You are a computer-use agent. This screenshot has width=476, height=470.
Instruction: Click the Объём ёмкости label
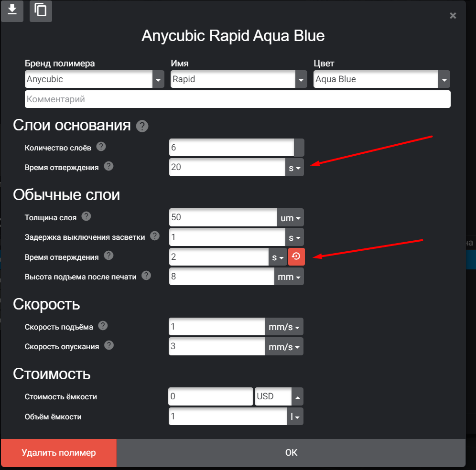53,417
